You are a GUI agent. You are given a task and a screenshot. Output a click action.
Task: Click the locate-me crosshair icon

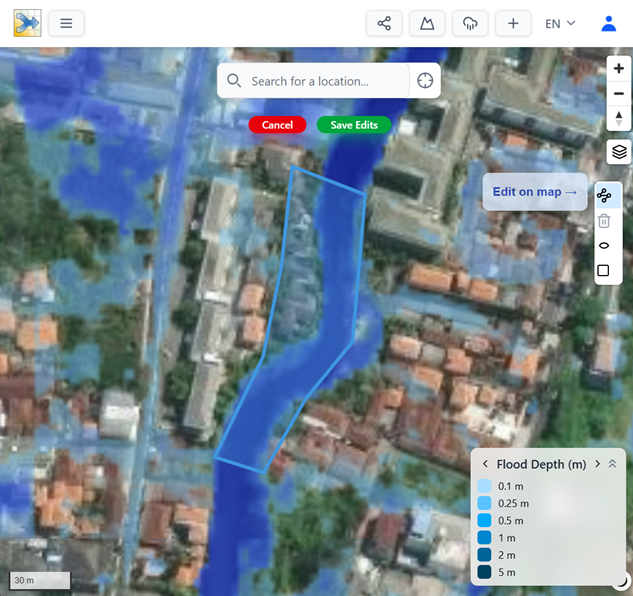click(x=425, y=81)
